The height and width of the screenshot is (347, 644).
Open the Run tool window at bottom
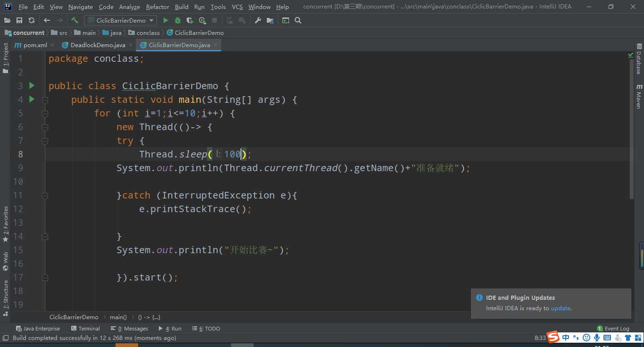tap(170, 329)
